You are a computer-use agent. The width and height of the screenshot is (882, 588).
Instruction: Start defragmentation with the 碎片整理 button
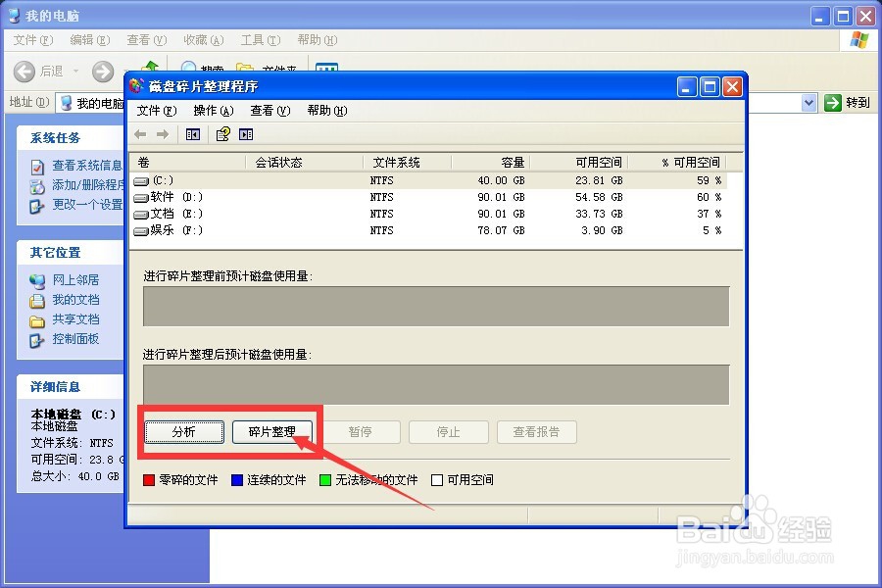point(272,431)
